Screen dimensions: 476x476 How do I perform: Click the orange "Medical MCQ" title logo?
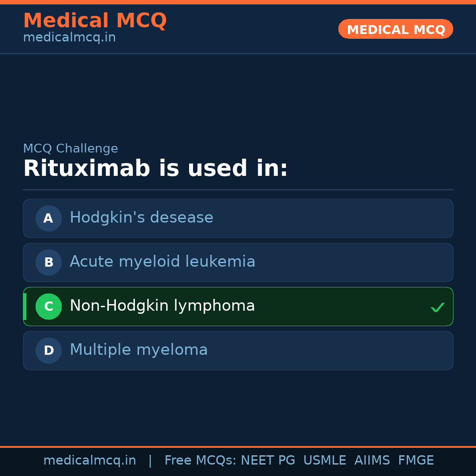pyautogui.click(x=95, y=21)
